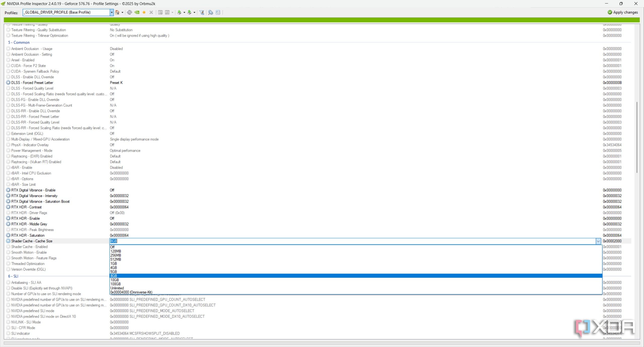Screen dimensions: 644x347
Task: Click the horizontal scrollbar at bottom
Action: click(322, 343)
